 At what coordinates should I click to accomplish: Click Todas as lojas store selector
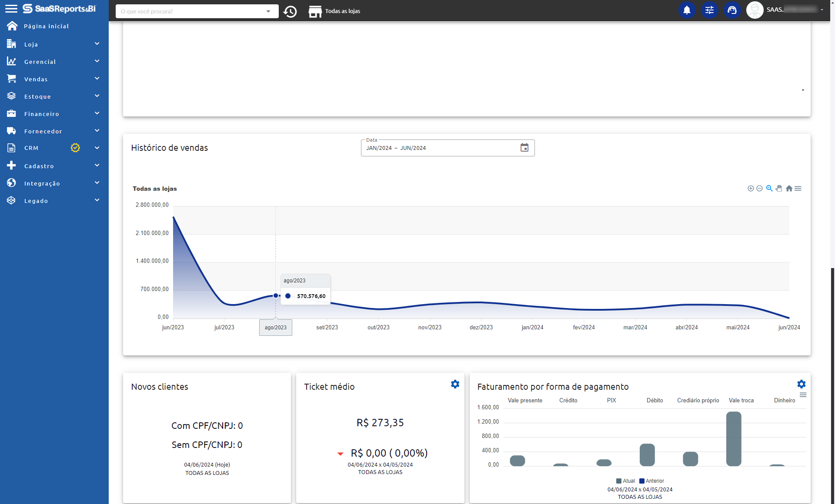[x=342, y=11]
